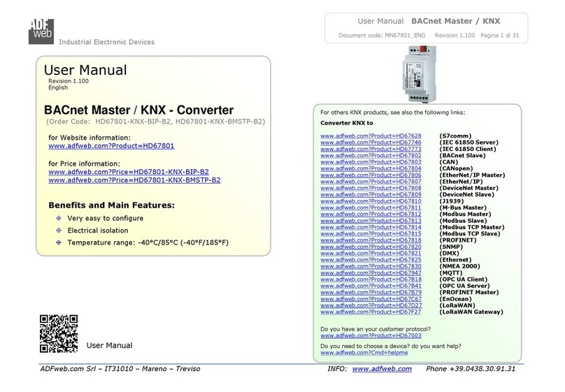565x392 pixels.
Task: Open the NMEA 2000 link HD67830
Action: [371, 266]
